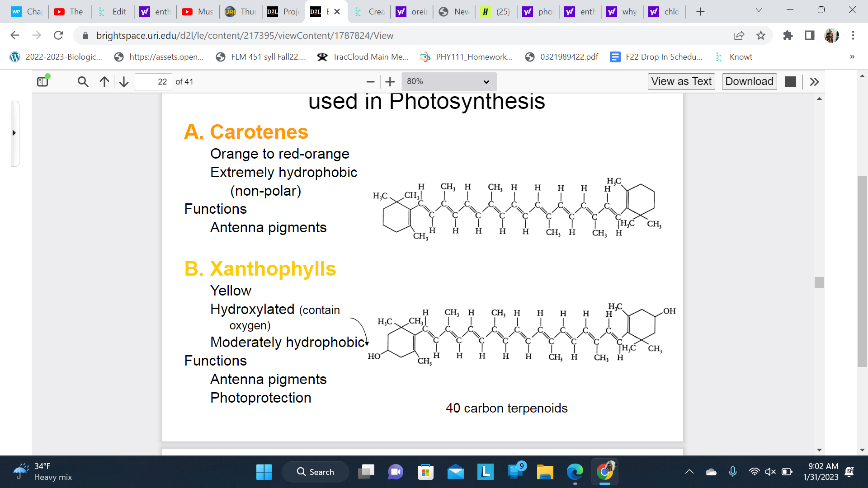Toggle the PDF sidebar panel
868x488 pixels.
(x=43, y=81)
